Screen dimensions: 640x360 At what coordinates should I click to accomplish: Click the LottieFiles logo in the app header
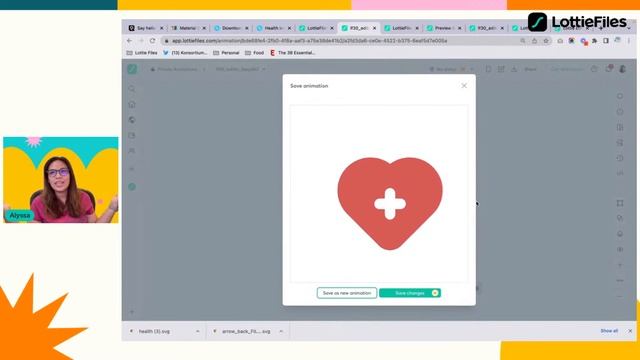click(132, 69)
